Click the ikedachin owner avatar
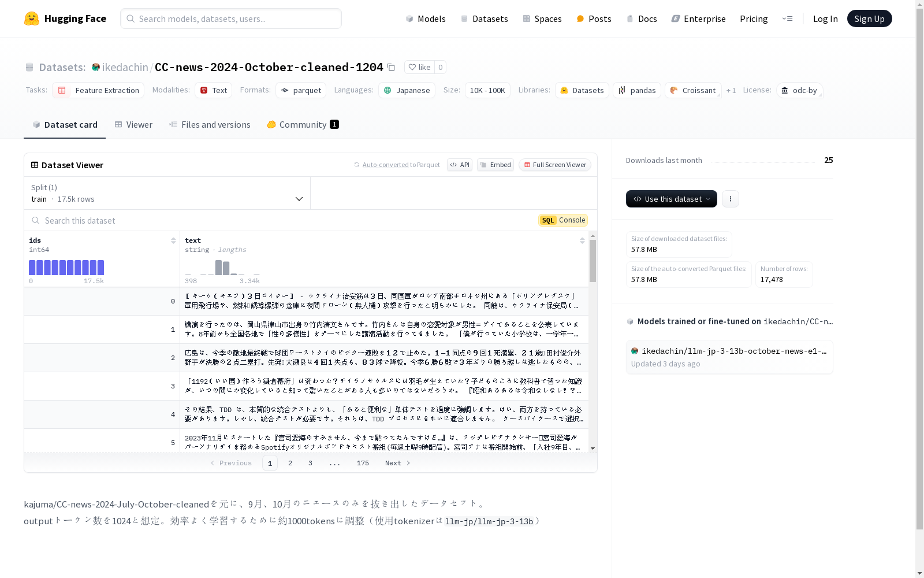924x578 pixels. [96, 67]
